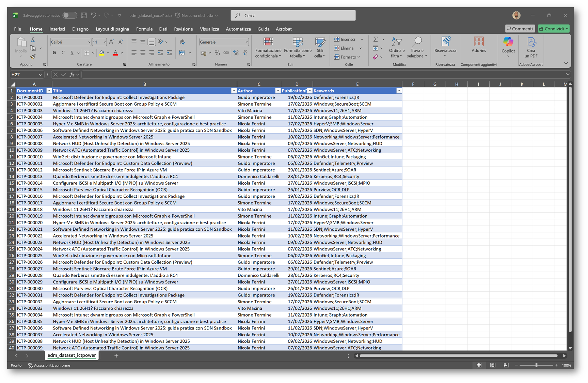The image size is (588, 383).
Task: Open the Generale number format dropdown
Action: pyautogui.click(x=247, y=42)
